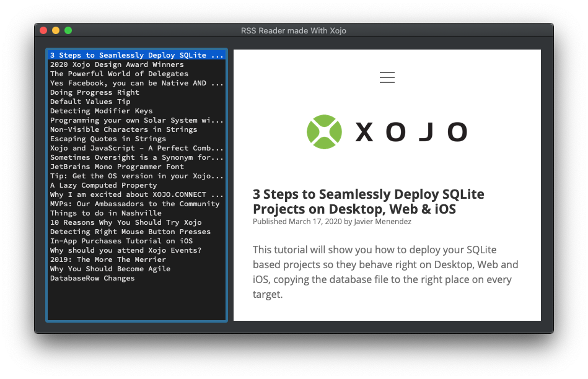
Task: Select 'Escaping Quotes in Strings' item
Action: coord(137,139)
